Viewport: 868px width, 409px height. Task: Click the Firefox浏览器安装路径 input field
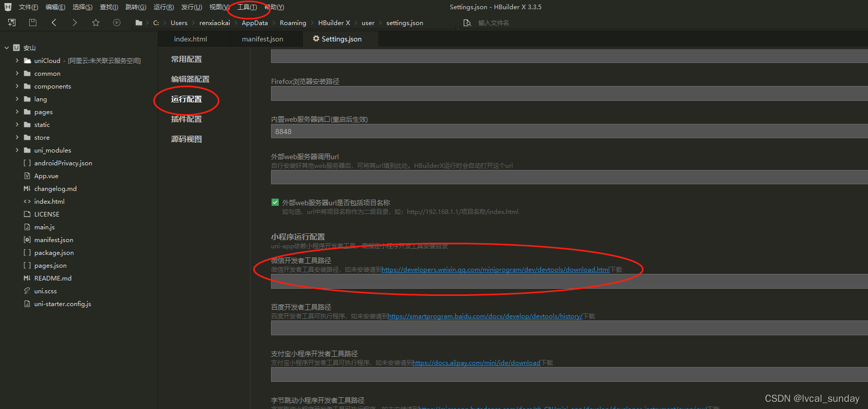[x=569, y=94]
